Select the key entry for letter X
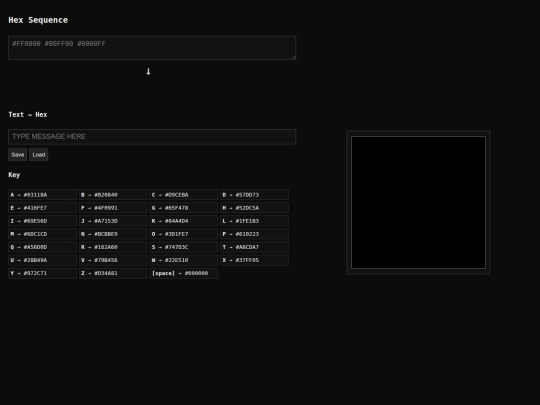540x405 pixels. 254,260
